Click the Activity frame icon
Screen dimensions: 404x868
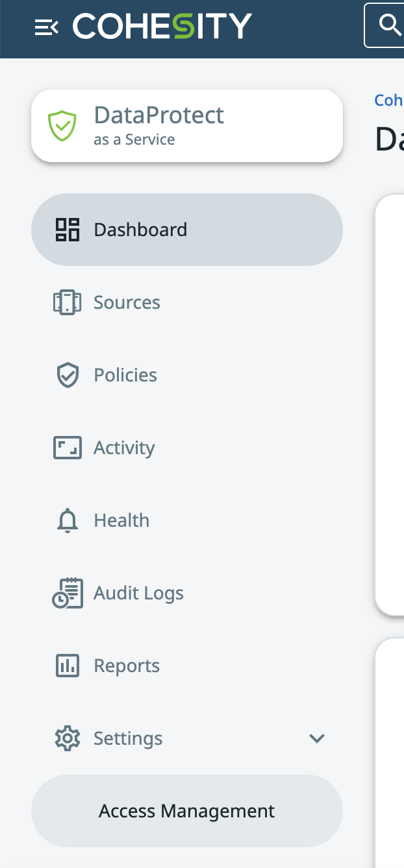[x=68, y=448]
